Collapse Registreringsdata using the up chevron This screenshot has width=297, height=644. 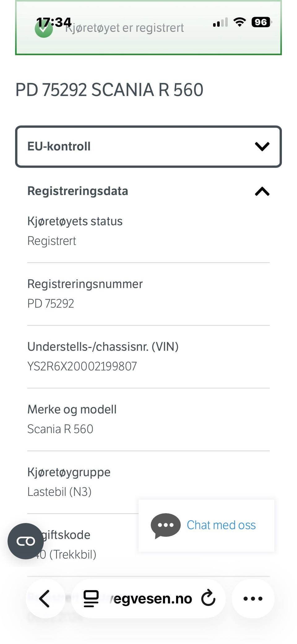tap(262, 192)
